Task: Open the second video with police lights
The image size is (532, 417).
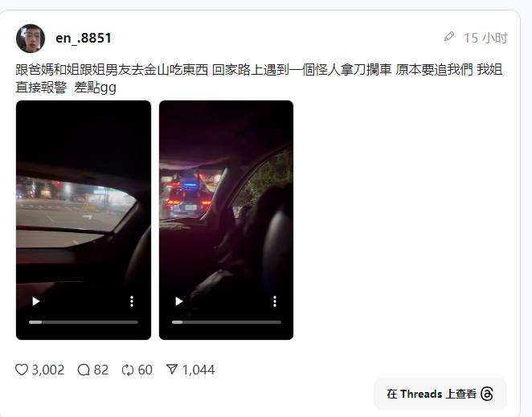Action: tap(227, 220)
